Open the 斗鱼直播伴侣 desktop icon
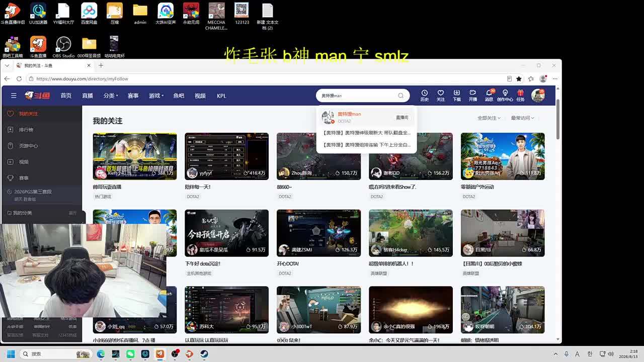Viewport: 644px width, 362px height. [x=13, y=14]
